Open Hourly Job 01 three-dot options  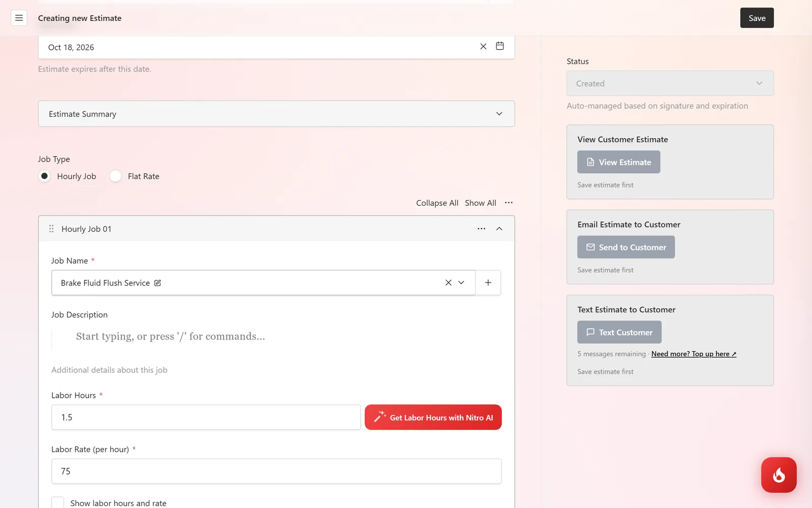(x=482, y=229)
